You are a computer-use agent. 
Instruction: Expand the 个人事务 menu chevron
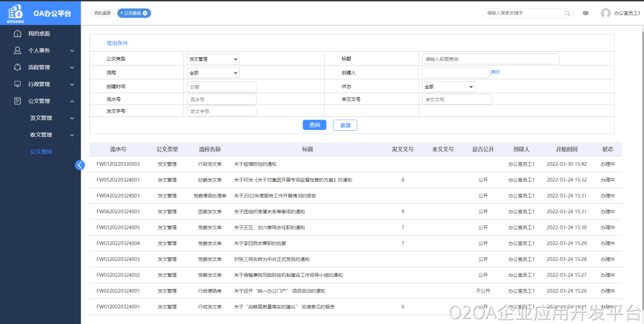pos(72,51)
